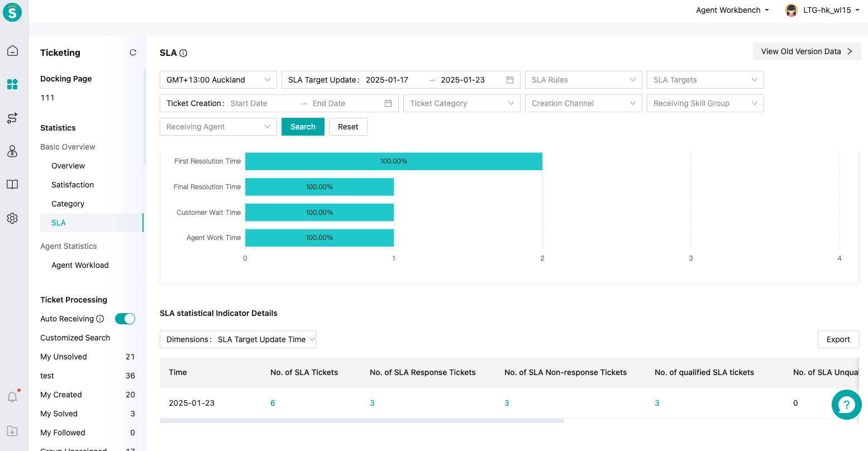The image size is (868, 451).
Task: Click the First Resolution Time bar
Action: tap(394, 161)
